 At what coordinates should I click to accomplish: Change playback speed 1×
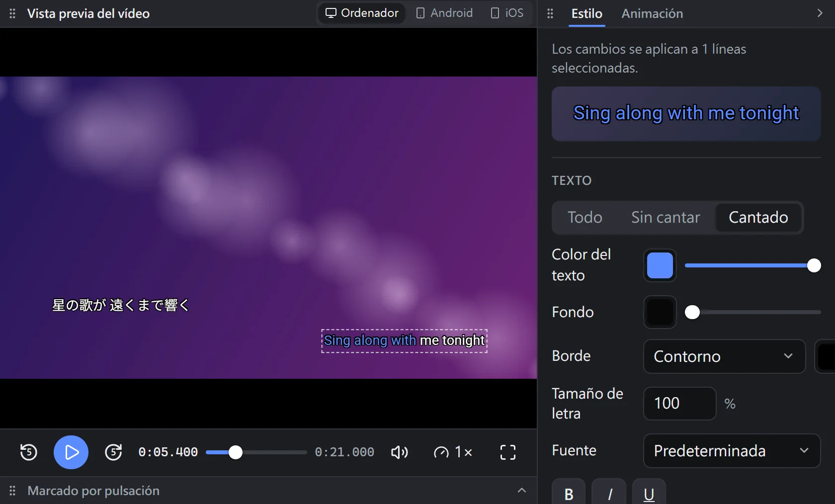click(x=453, y=452)
